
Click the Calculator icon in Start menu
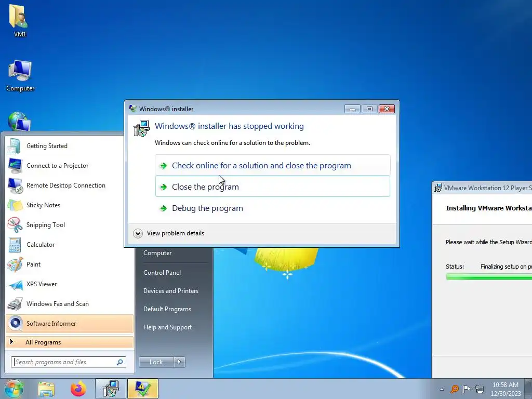15,245
